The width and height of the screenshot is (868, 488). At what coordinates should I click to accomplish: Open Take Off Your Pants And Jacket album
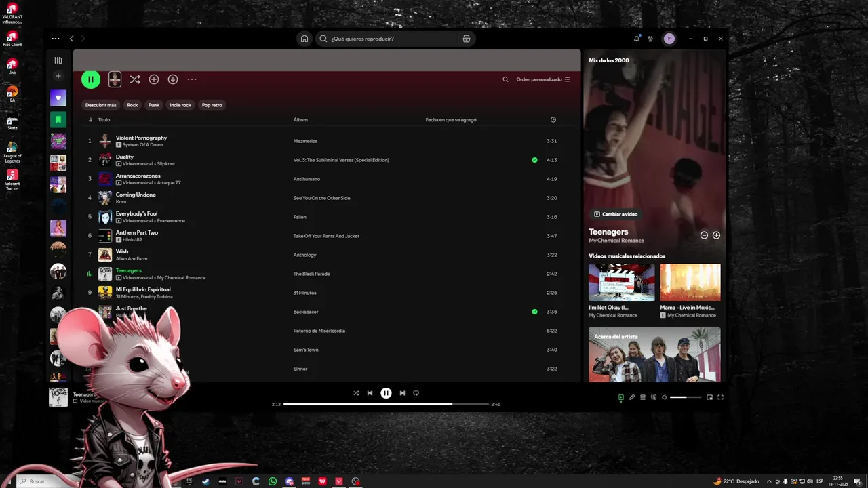[326, 236]
